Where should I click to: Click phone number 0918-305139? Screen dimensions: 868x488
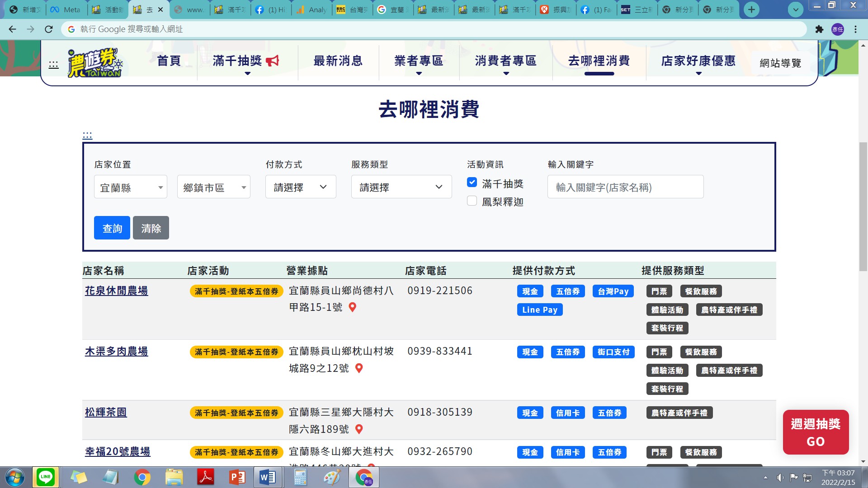coord(439,413)
